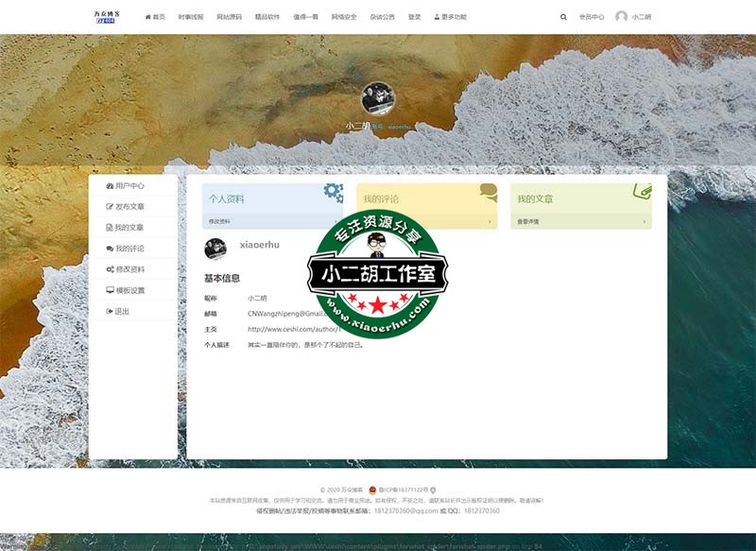Select the 用户中心 sidebar icon

coord(108,186)
